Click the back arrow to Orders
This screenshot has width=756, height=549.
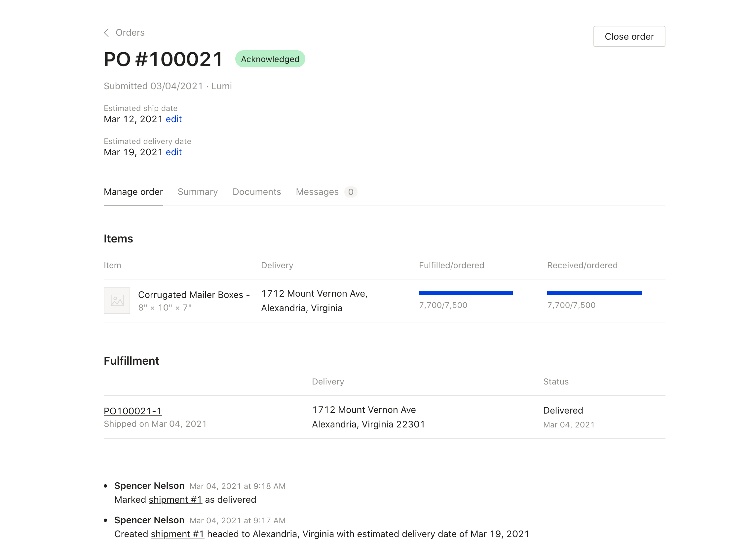pos(106,32)
